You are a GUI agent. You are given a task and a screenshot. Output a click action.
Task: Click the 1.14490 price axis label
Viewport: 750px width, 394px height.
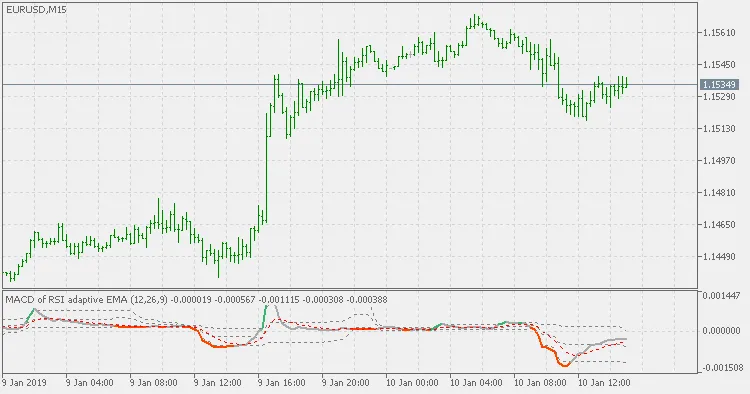719,257
